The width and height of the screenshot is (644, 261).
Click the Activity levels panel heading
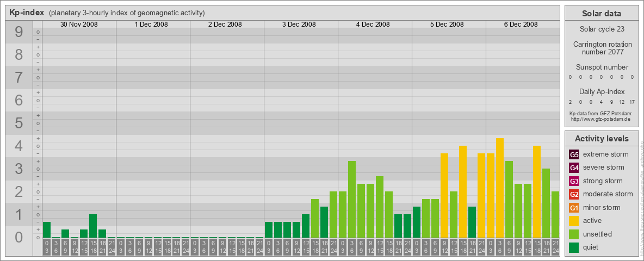click(601, 139)
